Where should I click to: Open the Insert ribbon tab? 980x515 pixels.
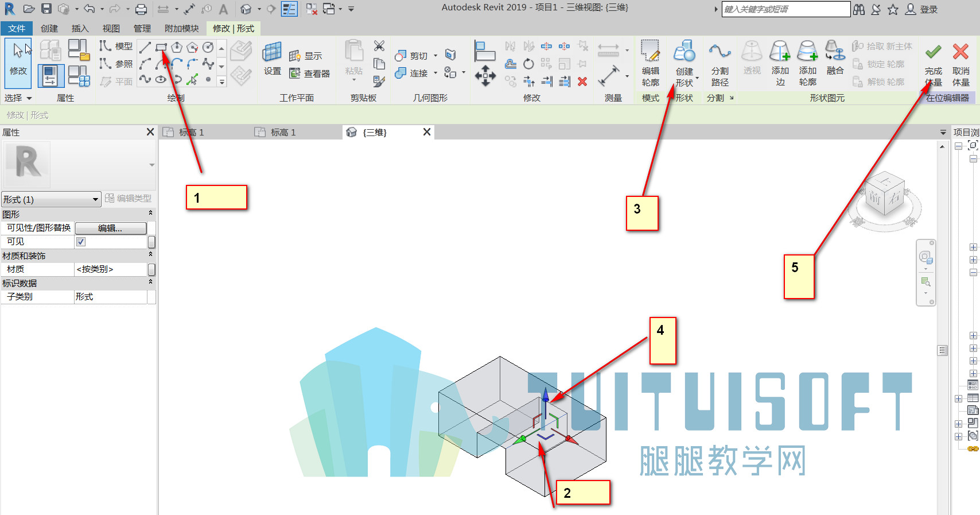click(x=80, y=28)
